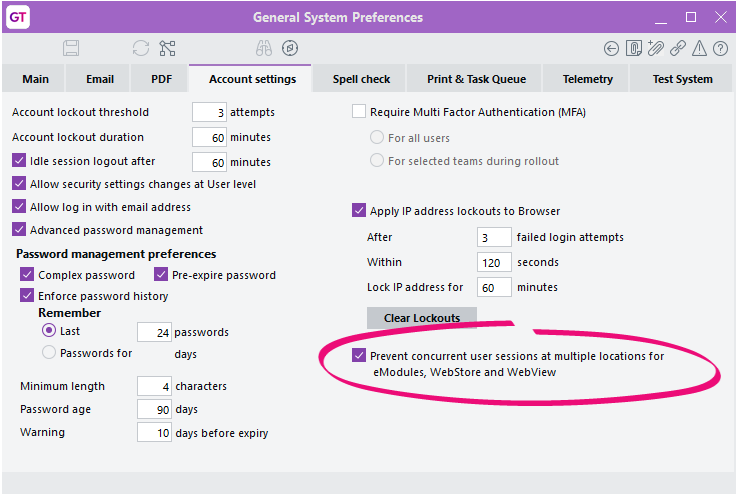
Task: Click the Password age days field
Action: [155, 410]
